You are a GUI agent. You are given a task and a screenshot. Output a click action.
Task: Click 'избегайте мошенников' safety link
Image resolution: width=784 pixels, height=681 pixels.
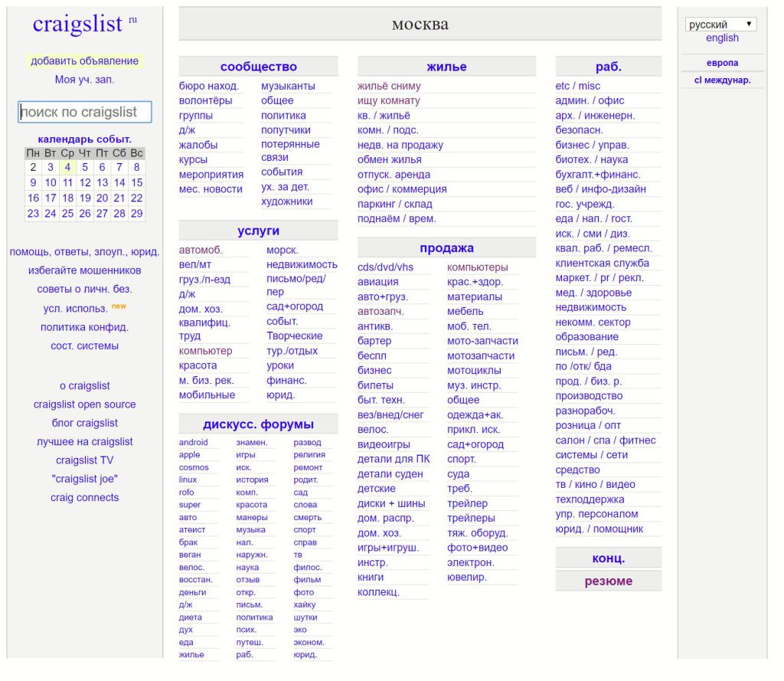(84, 270)
